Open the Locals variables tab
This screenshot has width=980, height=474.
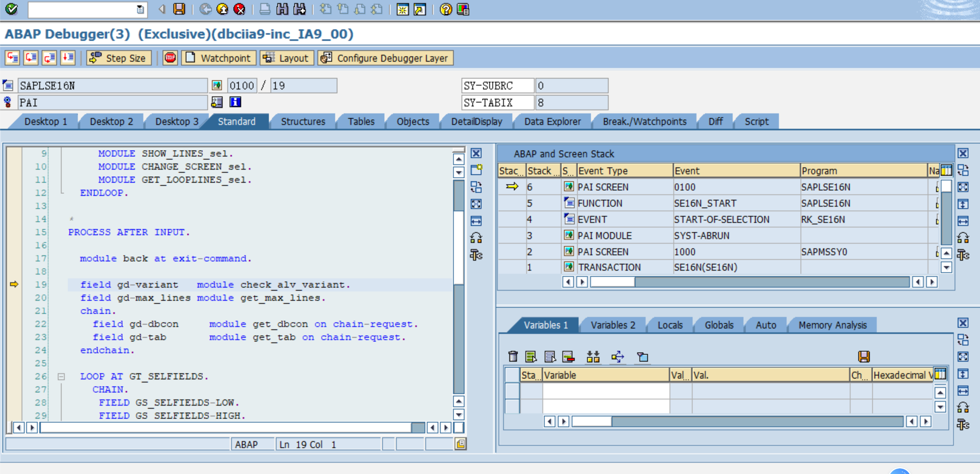pyautogui.click(x=670, y=325)
